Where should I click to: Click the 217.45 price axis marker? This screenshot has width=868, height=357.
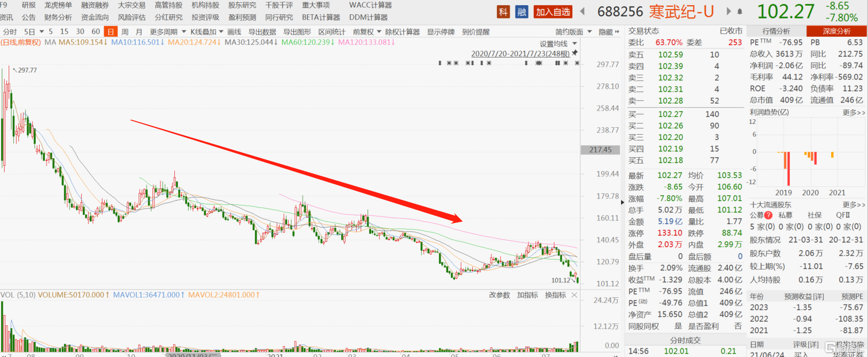(601, 150)
